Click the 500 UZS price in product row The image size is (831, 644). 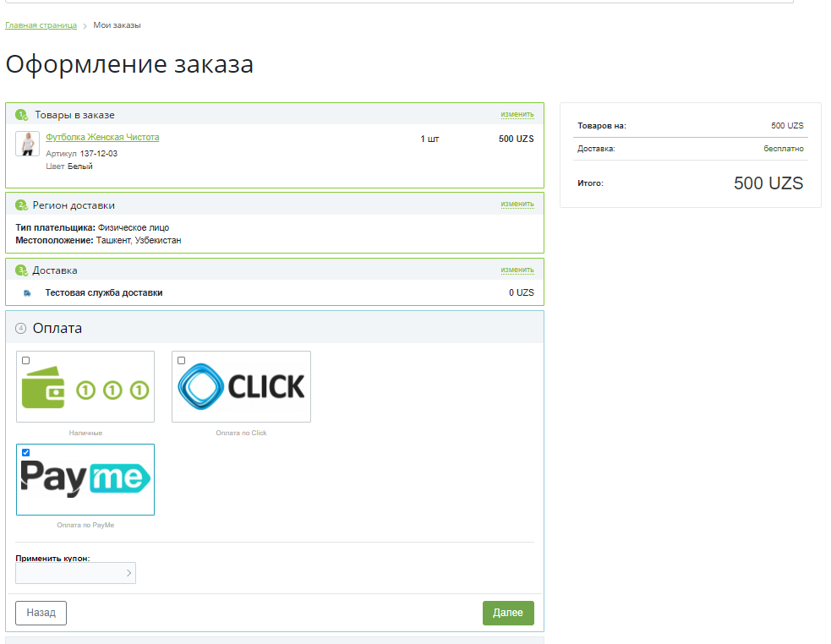[x=517, y=139]
